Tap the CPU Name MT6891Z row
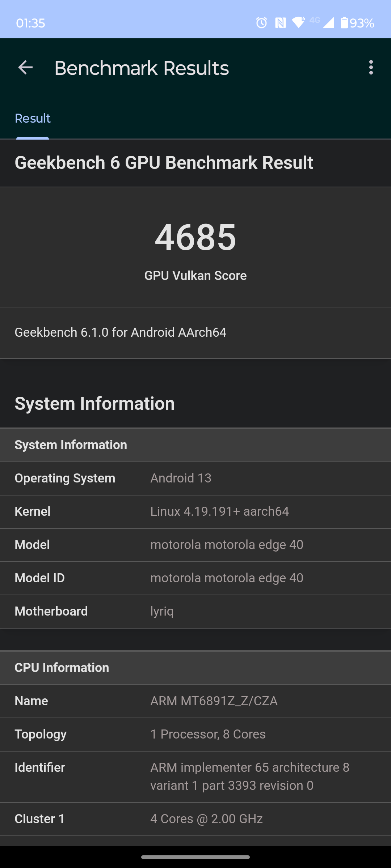The height and width of the screenshot is (868, 391). pyautogui.click(x=195, y=701)
